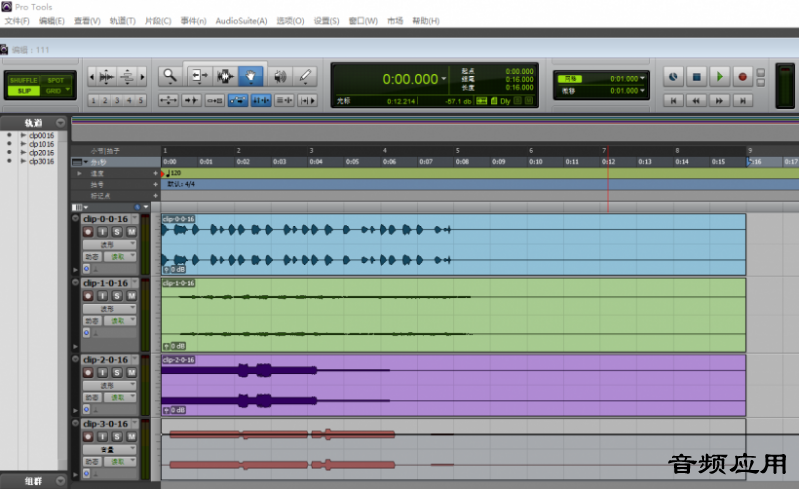Click the Online clock transport button
Image resolution: width=799 pixels, height=489 pixels.
pos(673,77)
